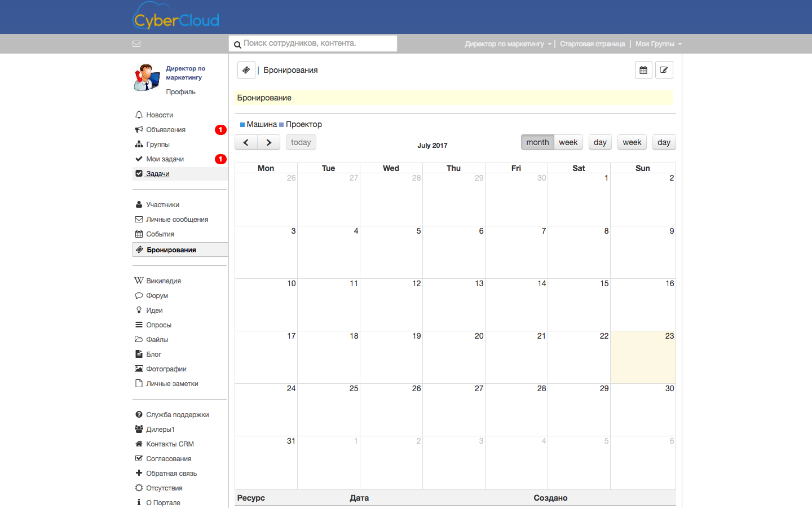Screen dimensions: 812x508
Task: Switch to first day view button
Action: coord(600,142)
